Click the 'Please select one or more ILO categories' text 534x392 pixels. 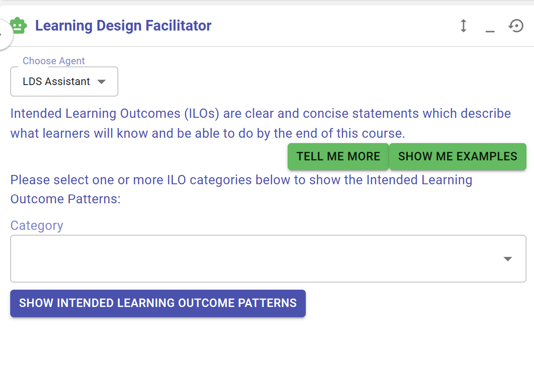tap(241, 189)
